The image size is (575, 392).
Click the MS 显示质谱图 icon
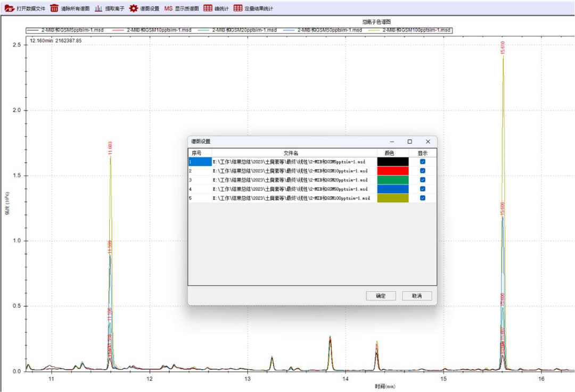tap(168, 9)
